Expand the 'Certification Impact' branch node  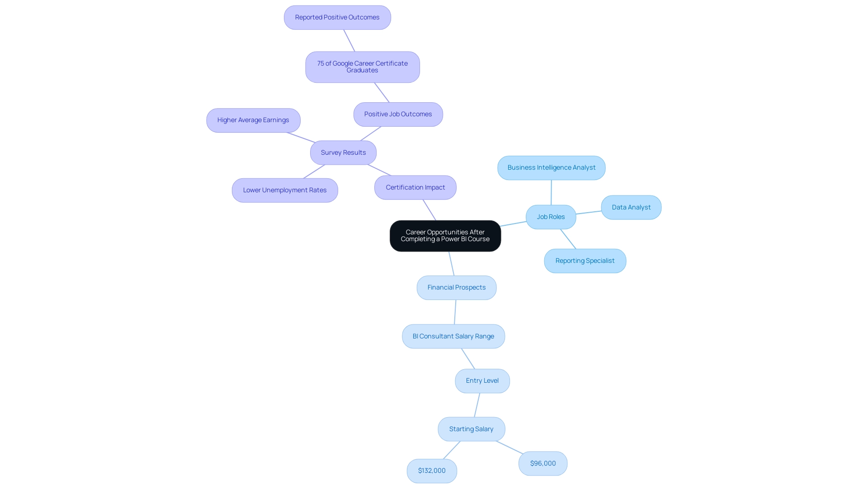coord(415,187)
